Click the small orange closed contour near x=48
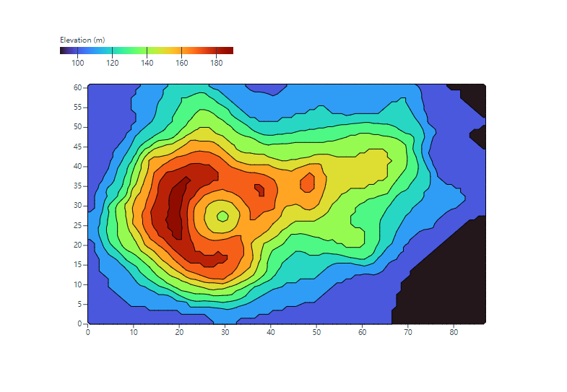Image resolution: width=567 pixels, height=392 pixels. (308, 183)
